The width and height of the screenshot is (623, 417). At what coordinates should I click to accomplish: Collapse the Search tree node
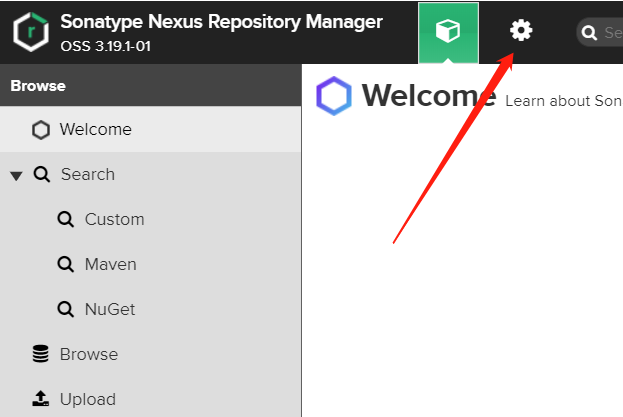(x=16, y=176)
